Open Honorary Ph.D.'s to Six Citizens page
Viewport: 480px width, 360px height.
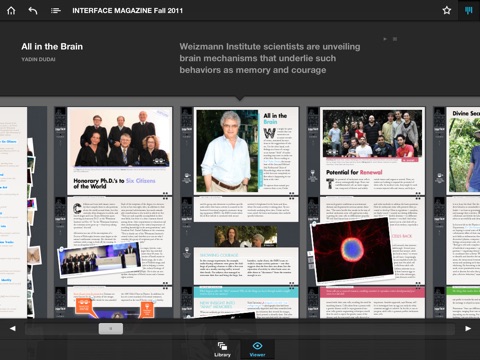pos(120,151)
